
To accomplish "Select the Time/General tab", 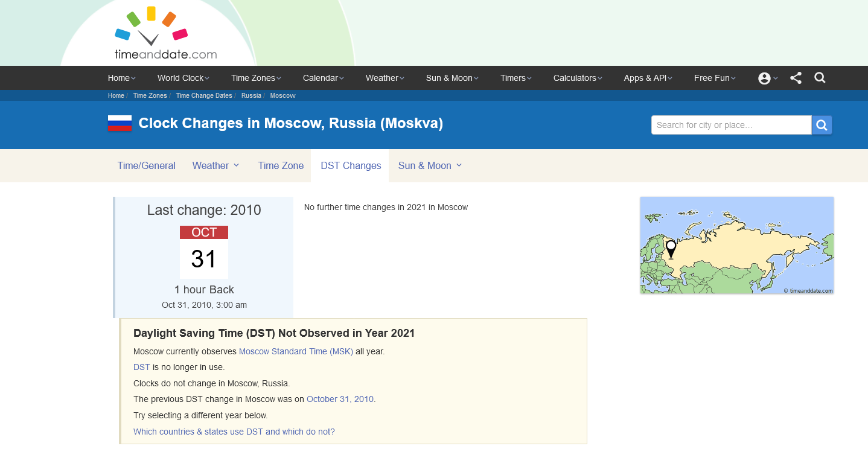I will coord(147,165).
